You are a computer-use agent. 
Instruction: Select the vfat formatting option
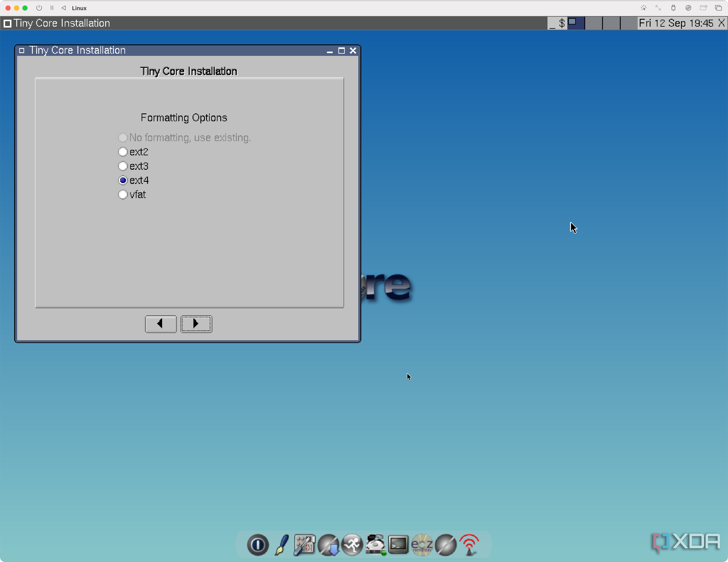point(132,194)
